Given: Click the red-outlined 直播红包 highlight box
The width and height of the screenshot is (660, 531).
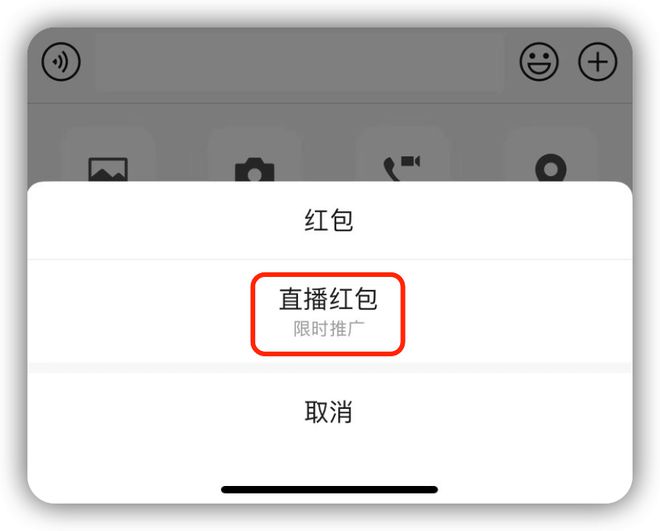Looking at the screenshot, I should [328, 314].
